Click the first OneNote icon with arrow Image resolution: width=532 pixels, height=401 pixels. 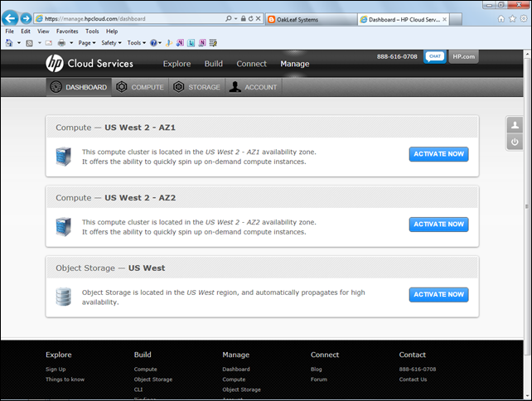click(180, 43)
